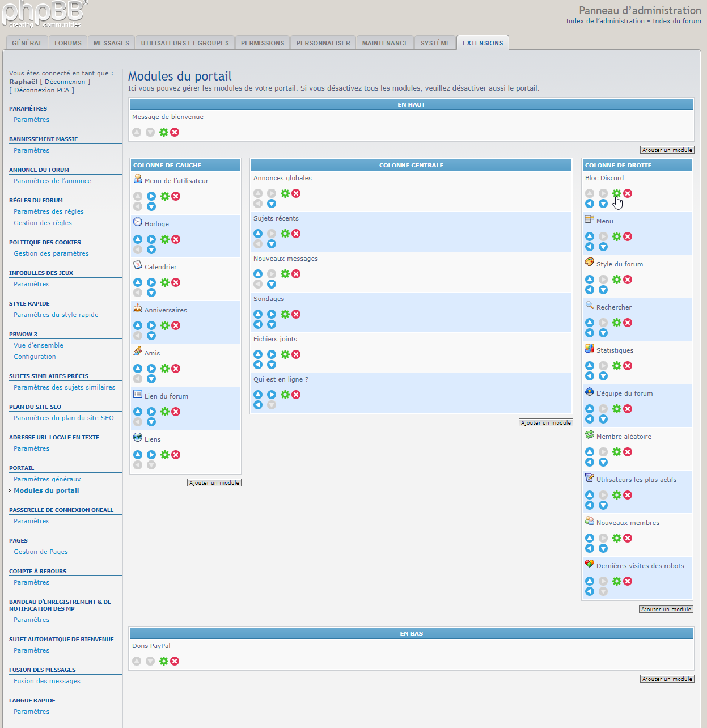Remove the Qui est en ligne module
Screen dimensions: 707x728
296,395
